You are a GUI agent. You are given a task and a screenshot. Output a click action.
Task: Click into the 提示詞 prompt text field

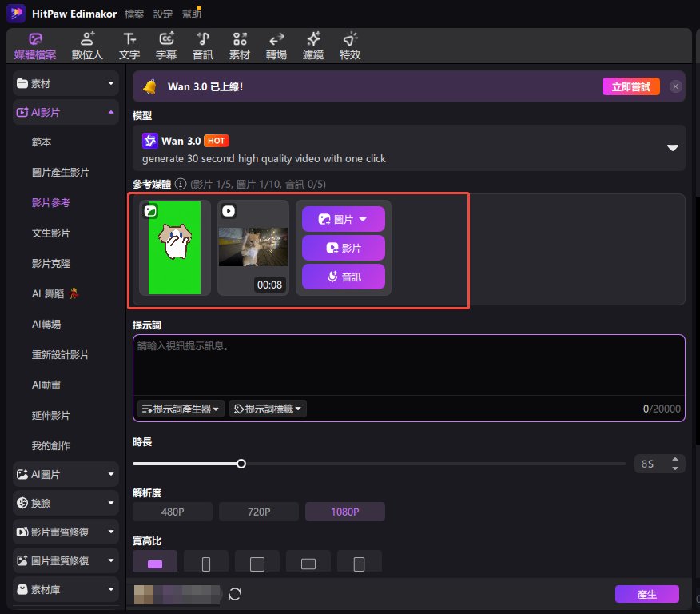(408, 365)
